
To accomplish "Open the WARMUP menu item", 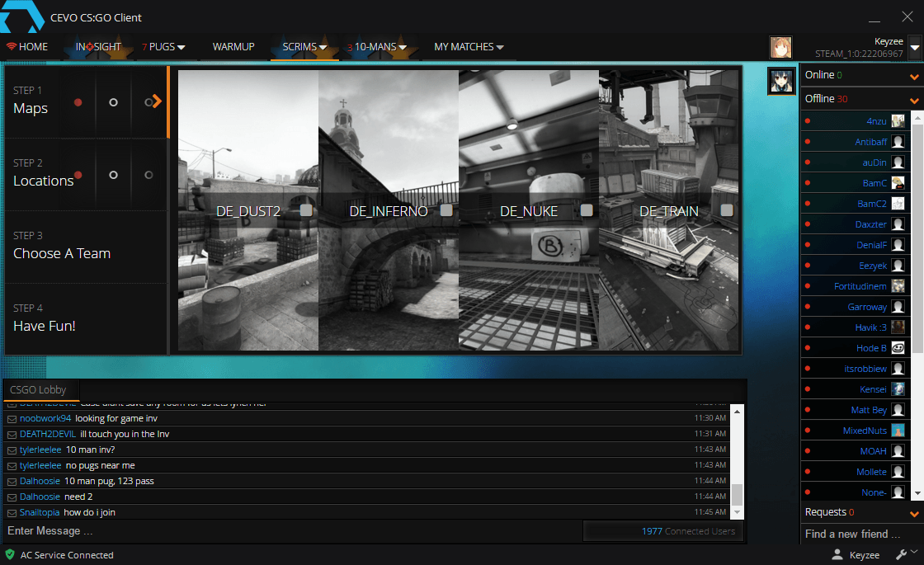I will pyautogui.click(x=233, y=46).
